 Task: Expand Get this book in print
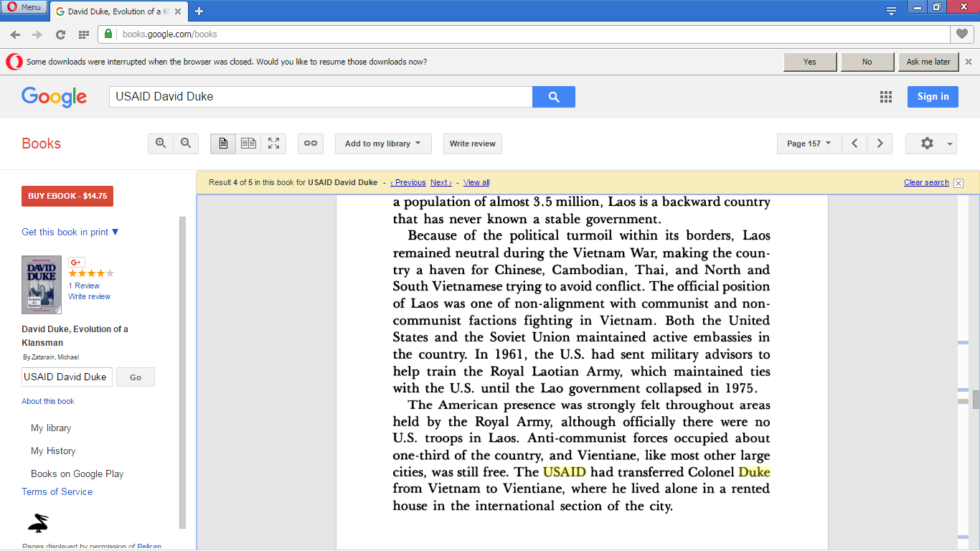click(70, 232)
